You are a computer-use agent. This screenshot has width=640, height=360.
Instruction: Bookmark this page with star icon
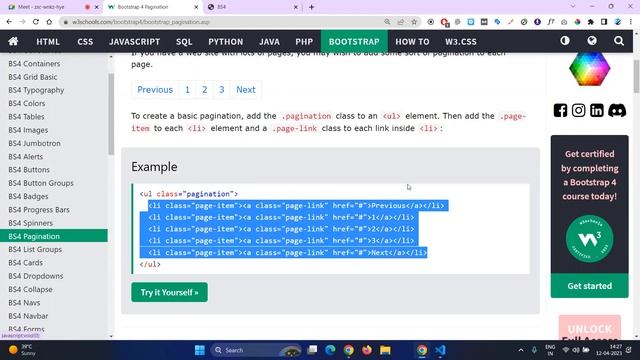tap(414, 22)
